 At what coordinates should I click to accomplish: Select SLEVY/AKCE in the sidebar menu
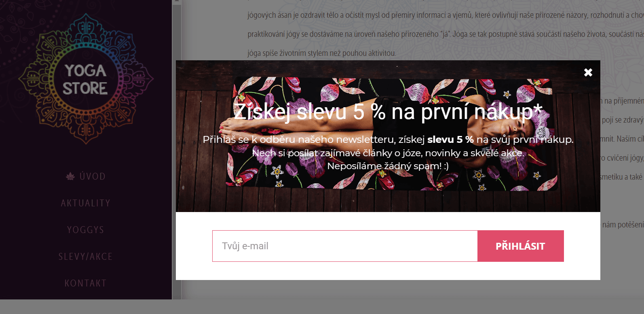pos(86,257)
